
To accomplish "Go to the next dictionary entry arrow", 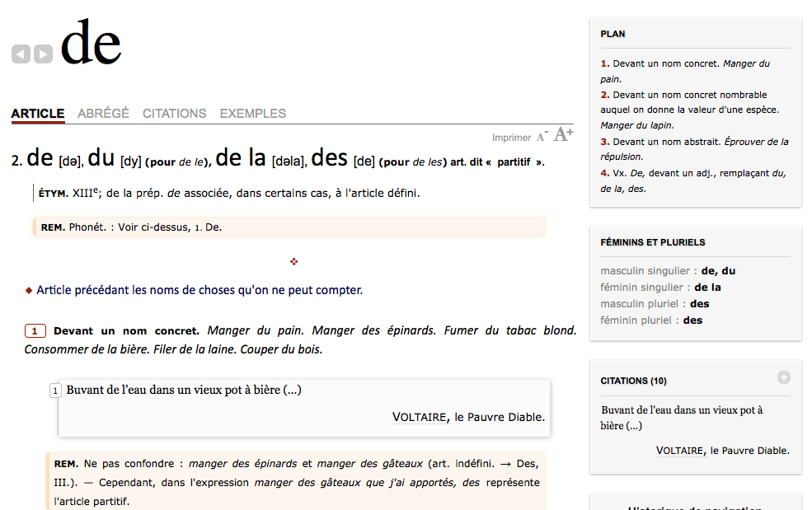I will coord(43,54).
